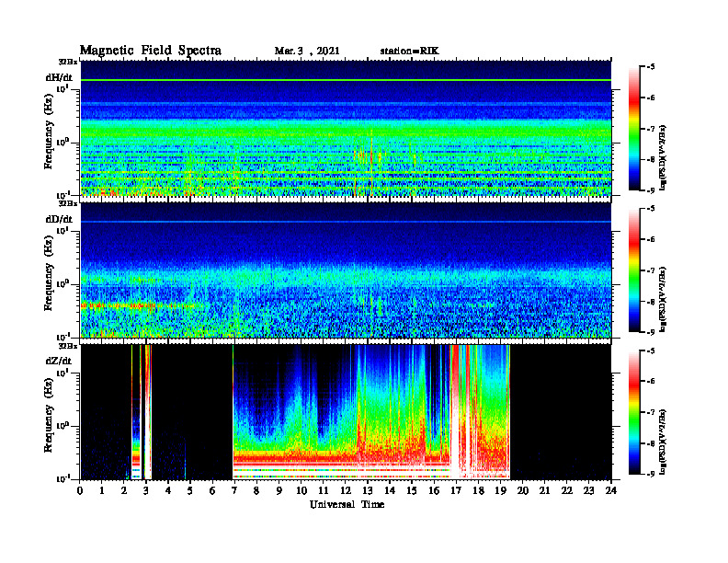Click hour tick label "10" on time axis

point(301,491)
